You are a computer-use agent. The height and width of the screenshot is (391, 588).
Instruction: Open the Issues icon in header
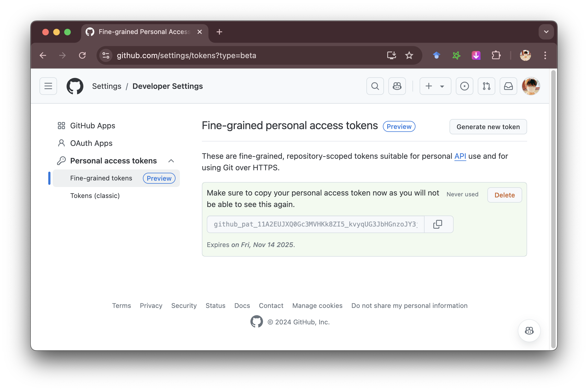(464, 86)
